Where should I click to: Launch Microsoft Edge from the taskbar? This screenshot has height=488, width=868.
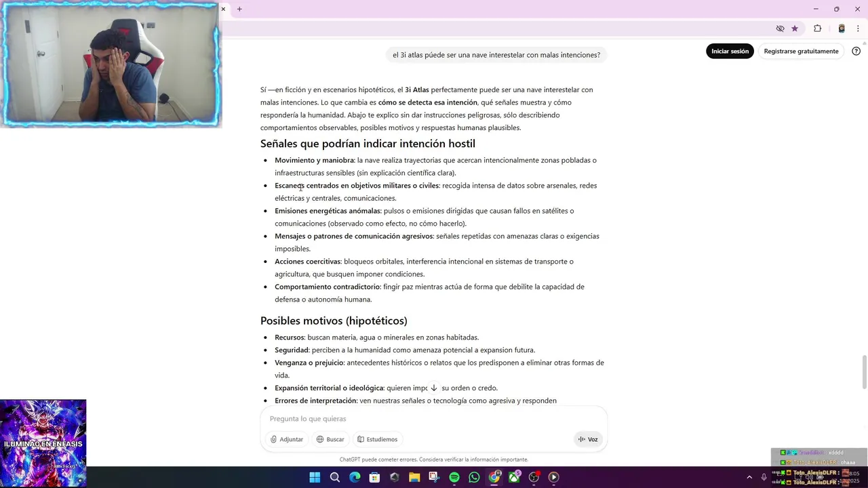355,477
